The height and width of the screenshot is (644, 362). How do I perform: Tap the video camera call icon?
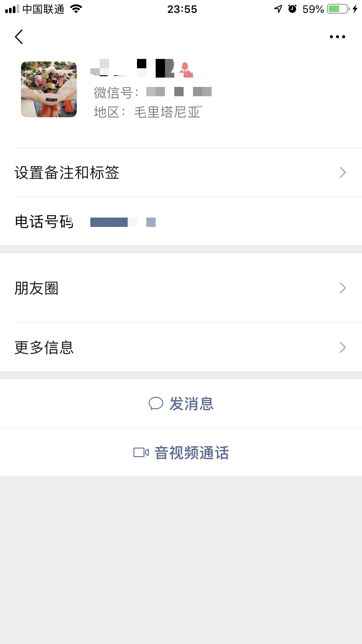141,453
